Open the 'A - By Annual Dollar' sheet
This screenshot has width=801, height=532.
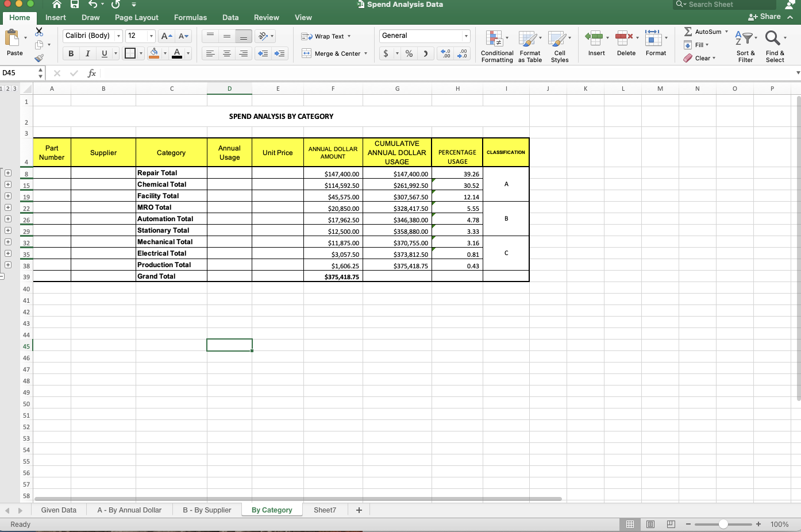pyautogui.click(x=129, y=510)
